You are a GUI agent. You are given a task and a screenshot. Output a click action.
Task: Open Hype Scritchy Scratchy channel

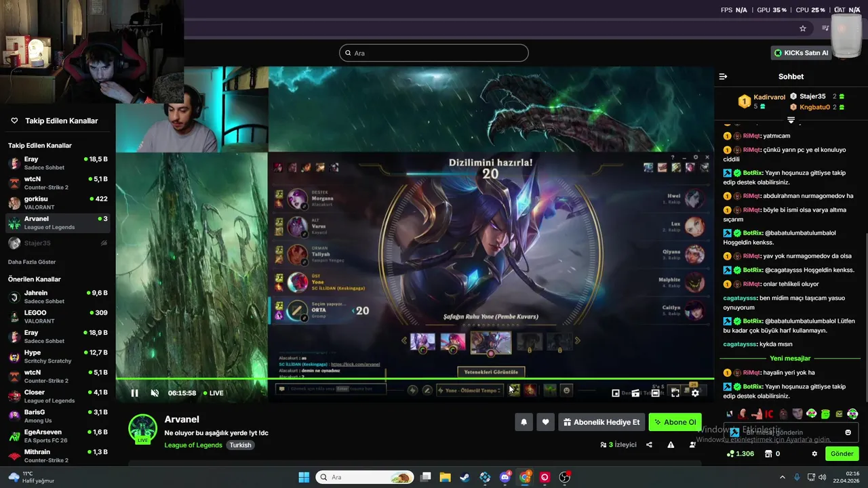[58, 357]
